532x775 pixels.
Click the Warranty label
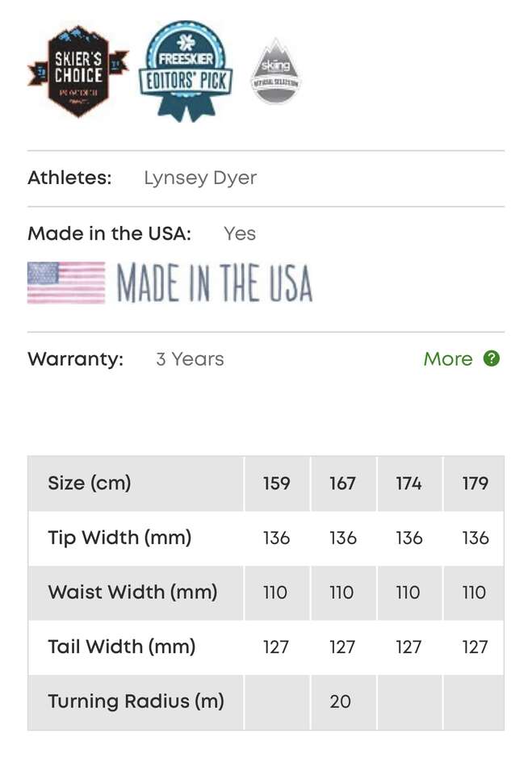click(76, 359)
